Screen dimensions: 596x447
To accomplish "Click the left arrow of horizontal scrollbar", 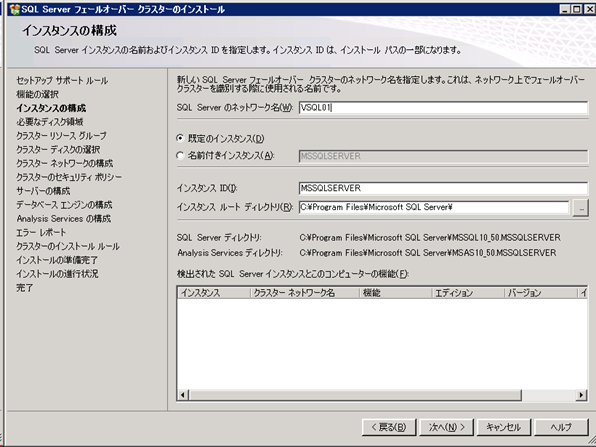I will (x=183, y=395).
